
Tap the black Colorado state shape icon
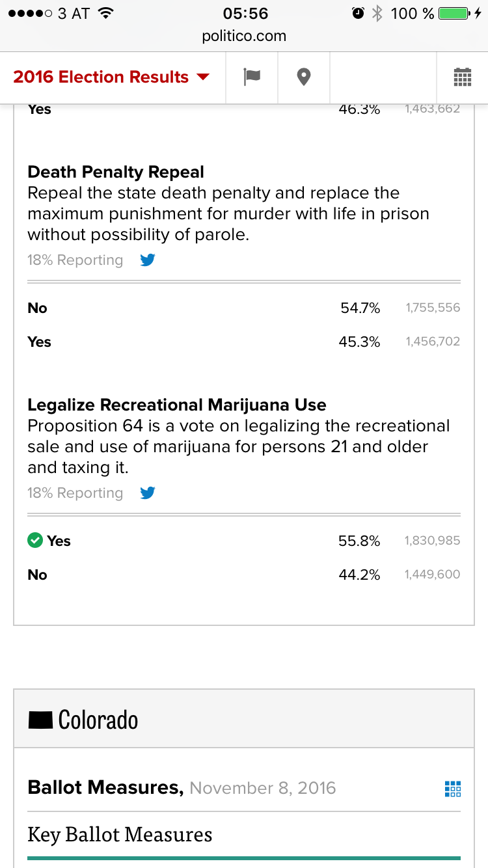[x=40, y=720]
